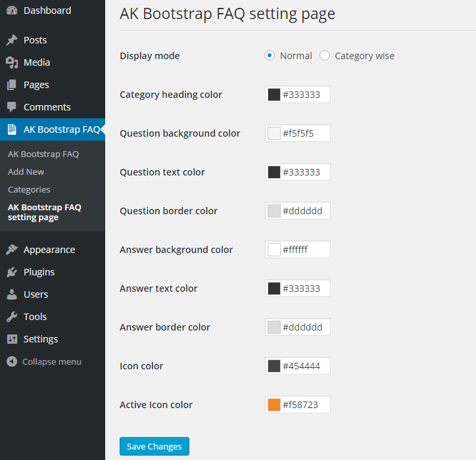
Task: Click the page title heading text
Action: click(227, 14)
